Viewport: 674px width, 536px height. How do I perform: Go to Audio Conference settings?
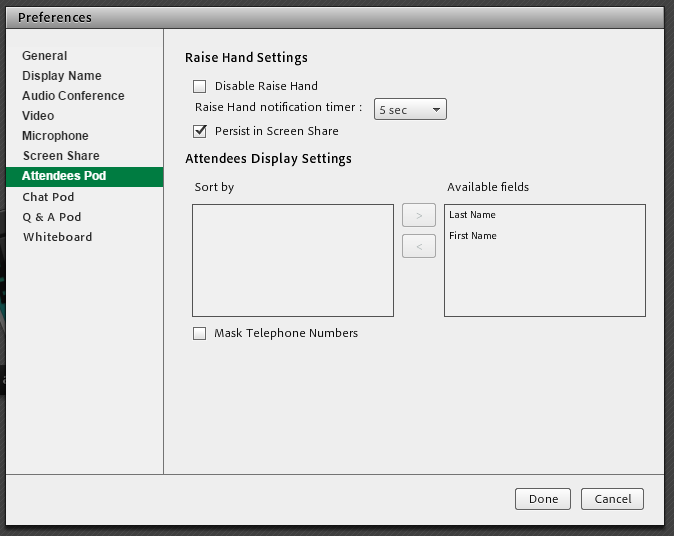coord(73,96)
